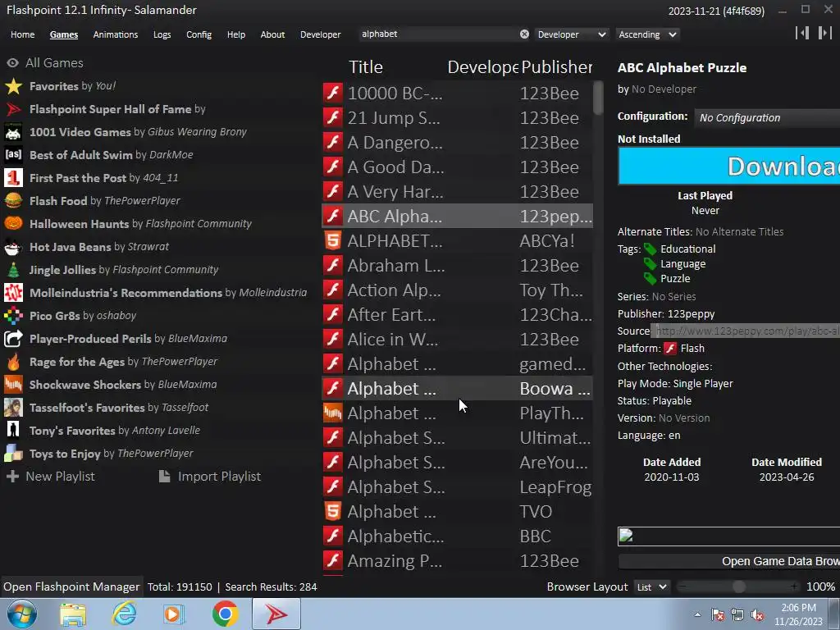The width and height of the screenshot is (840, 630).
Task: Clear the alphabet search text
Action: [x=524, y=34]
